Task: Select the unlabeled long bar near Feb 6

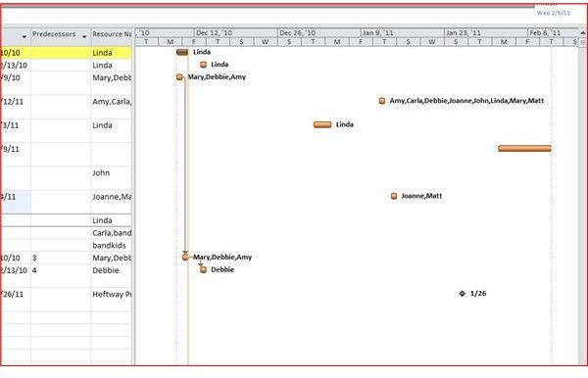Action: pyautogui.click(x=524, y=148)
